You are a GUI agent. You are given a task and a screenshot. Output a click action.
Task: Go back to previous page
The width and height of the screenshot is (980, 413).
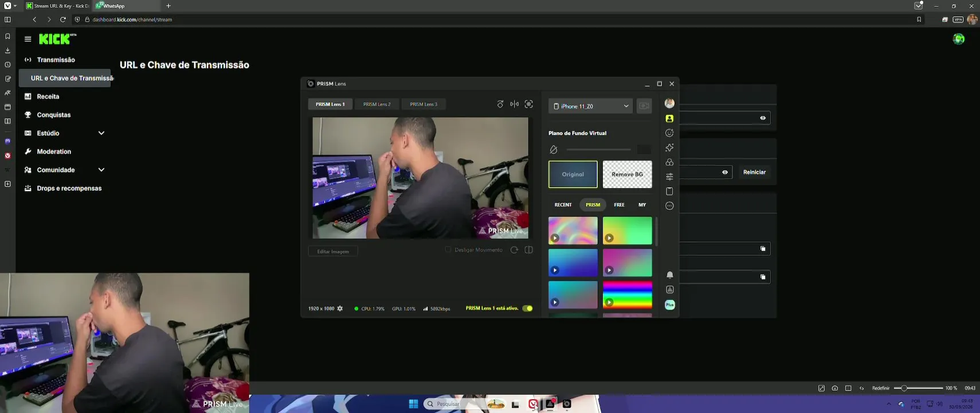click(x=35, y=20)
